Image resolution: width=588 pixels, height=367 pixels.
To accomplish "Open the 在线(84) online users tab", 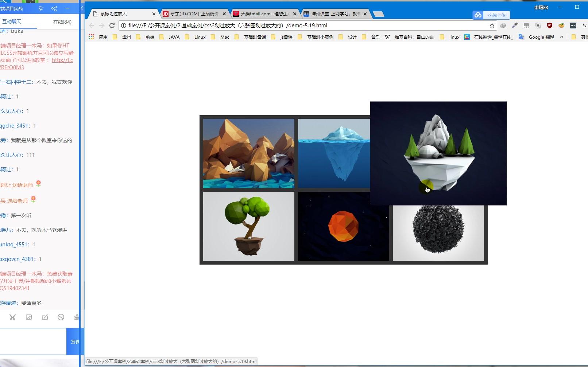I will click(x=62, y=22).
